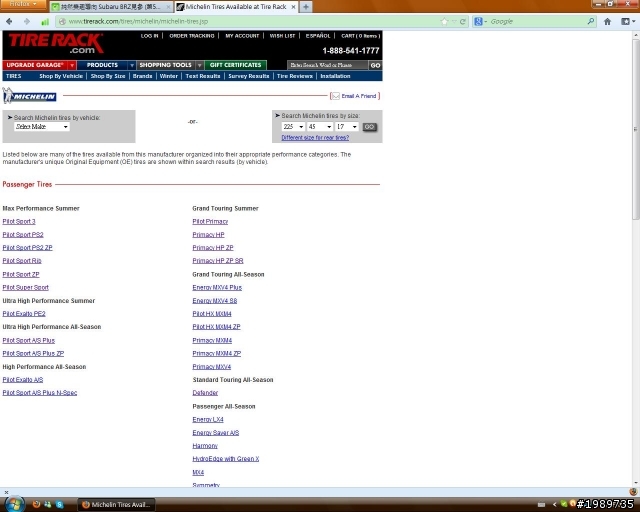Open the Pilot Exalto PE2 link
640x512 pixels.
pos(24,314)
